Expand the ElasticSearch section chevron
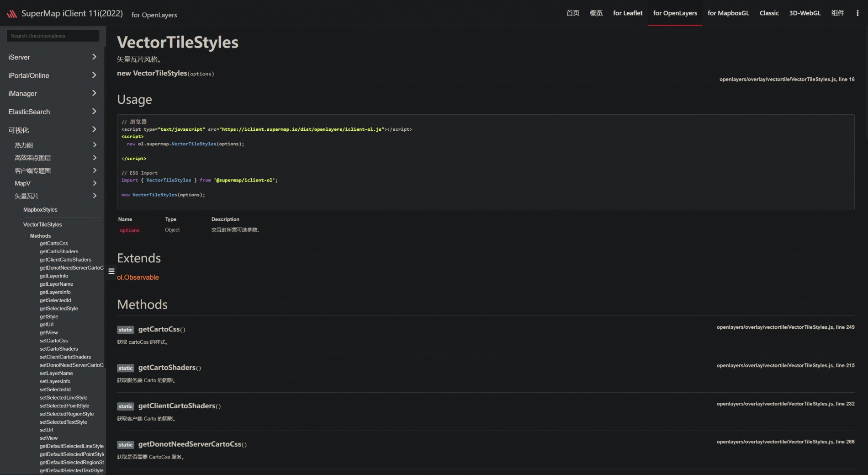 point(94,111)
